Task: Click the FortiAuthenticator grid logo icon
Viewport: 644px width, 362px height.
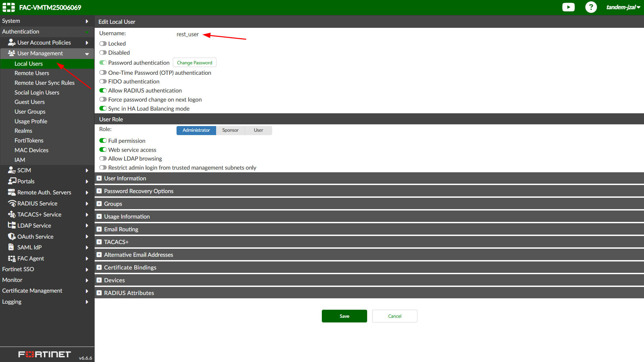Action: (9, 7)
